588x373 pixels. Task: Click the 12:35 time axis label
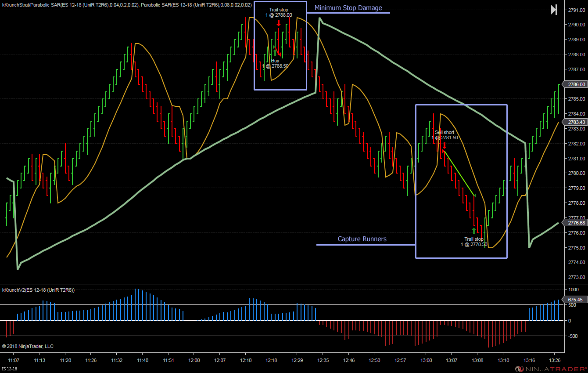pyautogui.click(x=323, y=360)
